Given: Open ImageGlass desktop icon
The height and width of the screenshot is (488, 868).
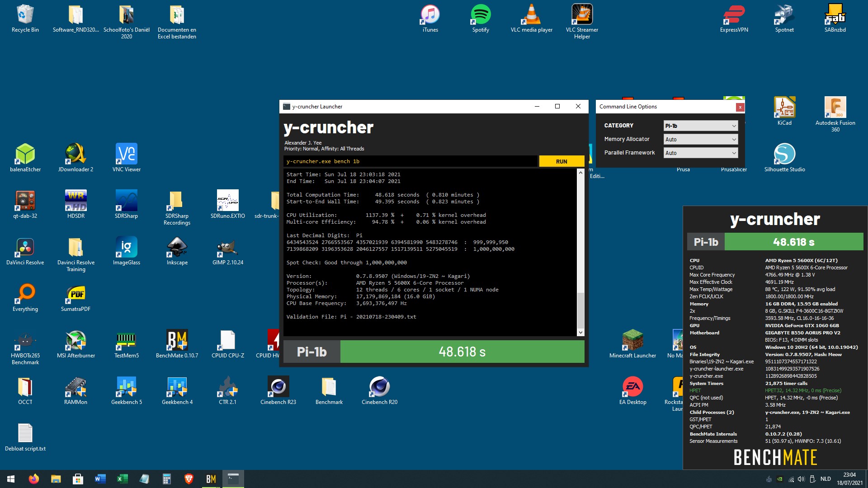Looking at the screenshot, I should click(126, 251).
